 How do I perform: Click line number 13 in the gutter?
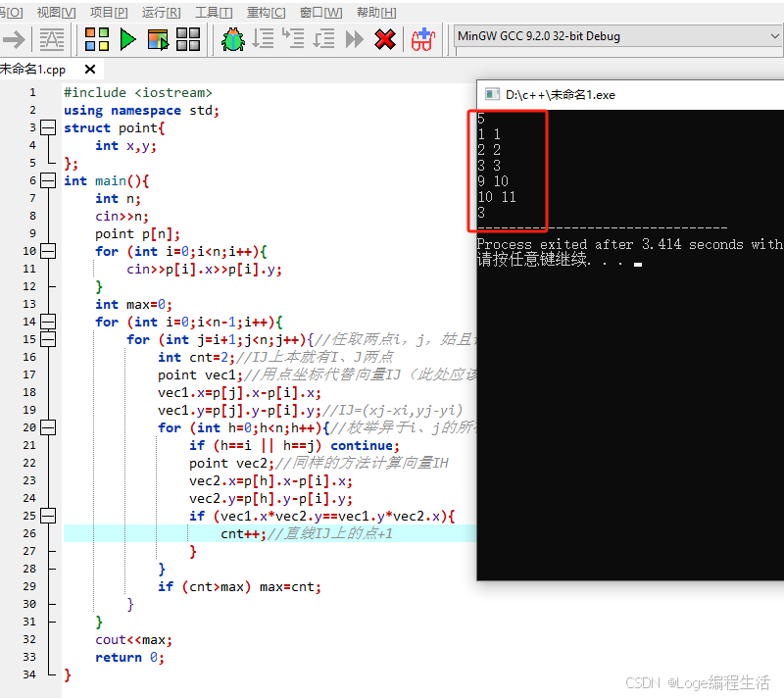point(29,304)
